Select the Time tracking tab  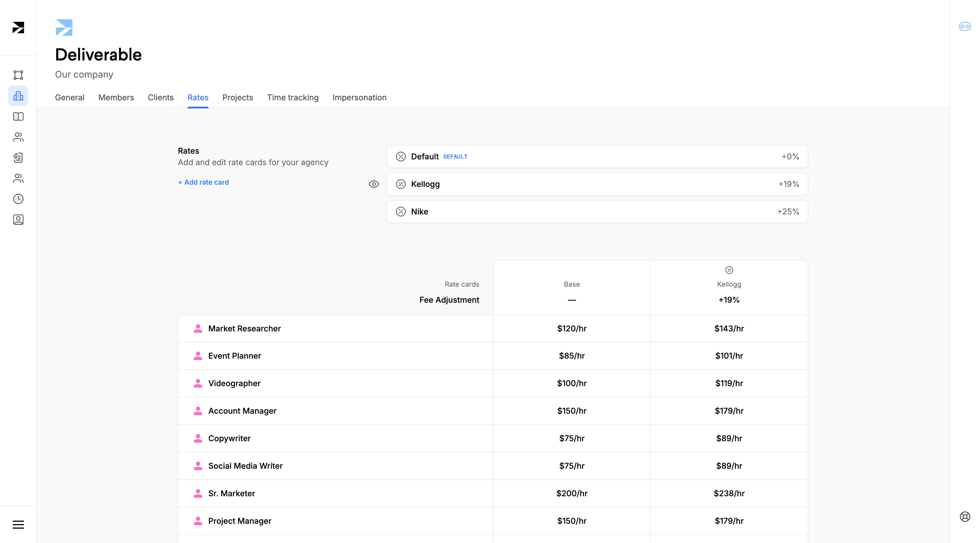(x=293, y=97)
